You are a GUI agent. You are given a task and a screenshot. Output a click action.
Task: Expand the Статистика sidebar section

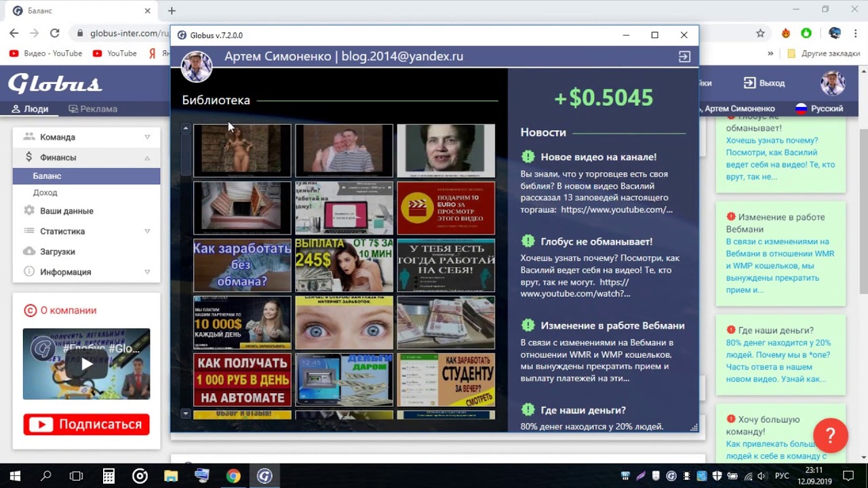click(86, 231)
